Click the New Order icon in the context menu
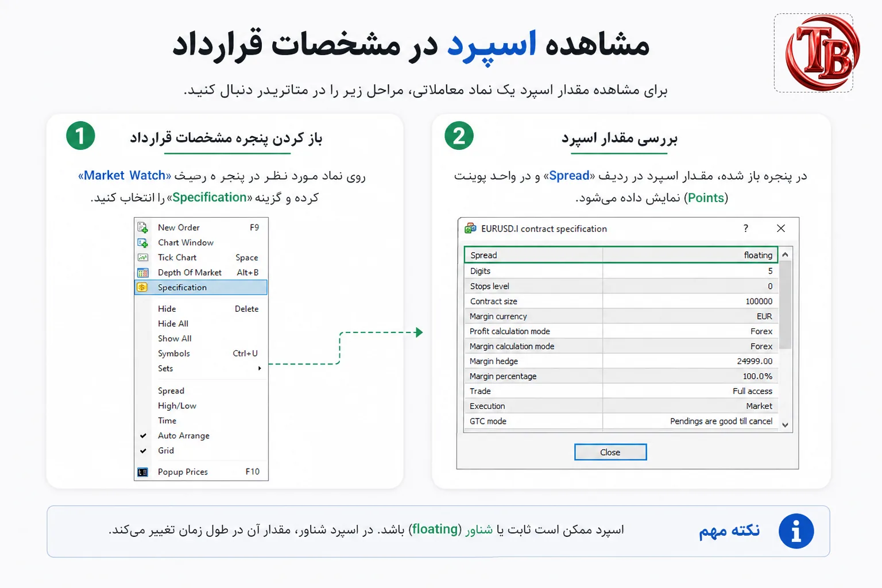Screen dimensions: 882x588 (143, 227)
